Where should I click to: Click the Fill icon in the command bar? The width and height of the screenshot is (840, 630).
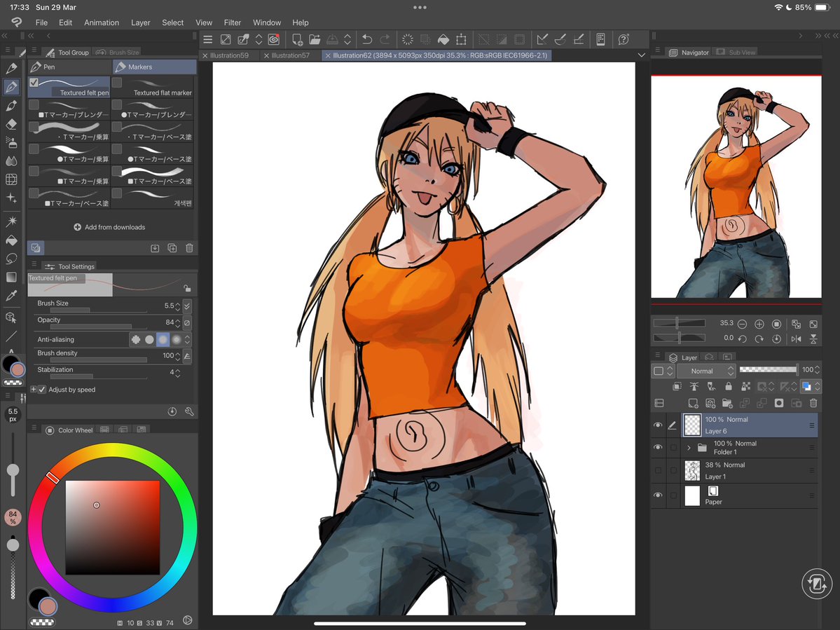point(443,39)
